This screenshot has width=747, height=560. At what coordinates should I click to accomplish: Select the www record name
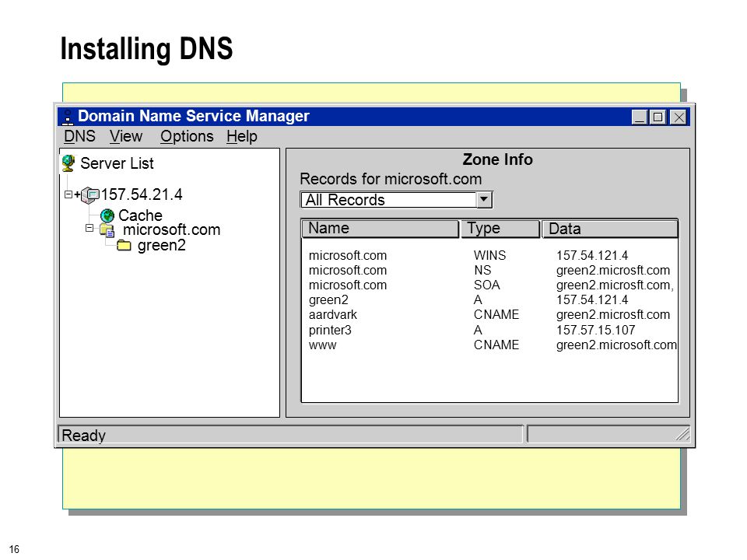pos(322,345)
